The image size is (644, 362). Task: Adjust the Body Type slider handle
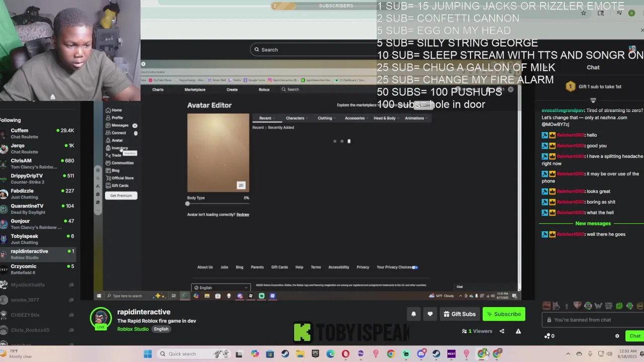tap(188, 204)
